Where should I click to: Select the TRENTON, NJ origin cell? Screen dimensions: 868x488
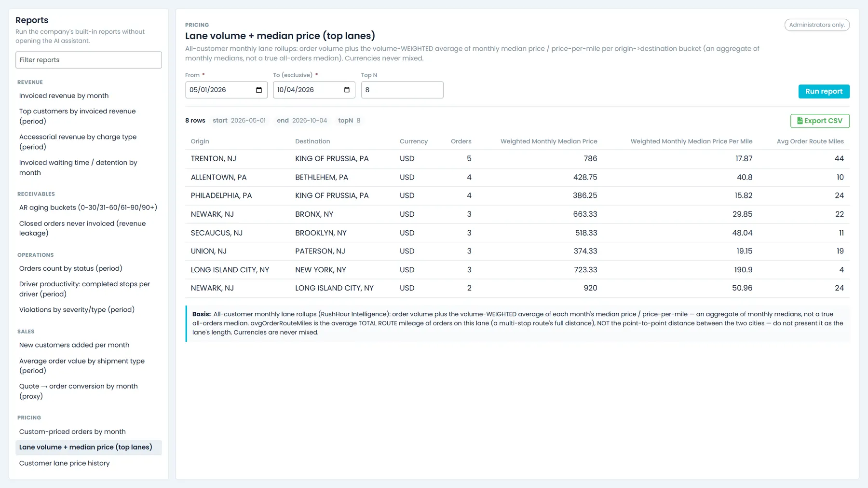(x=214, y=159)
